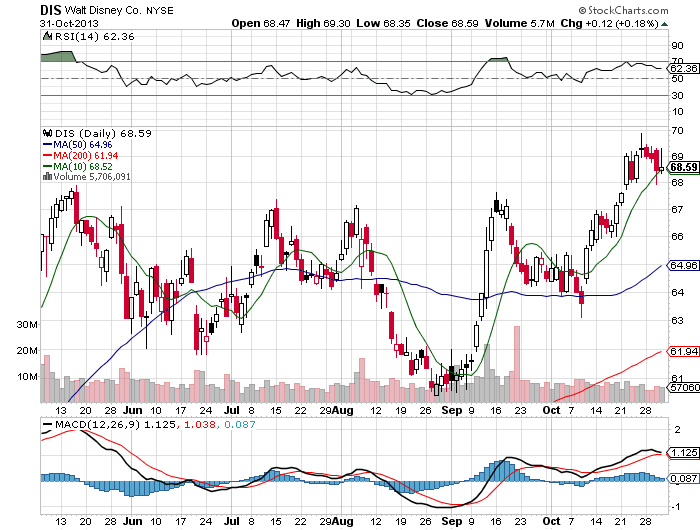Click the Oct label on price chart axis
Image resolution: width=700 pixels, height=530 pixels.
coord(551,410)
